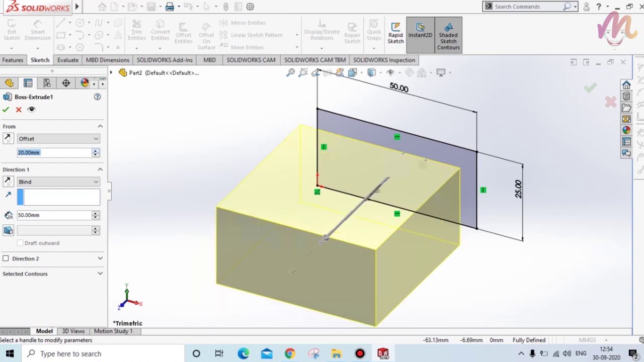The image size is (644, 362).
Task: Open Boss-Extrude help question mark
Action: coord(97,97)
